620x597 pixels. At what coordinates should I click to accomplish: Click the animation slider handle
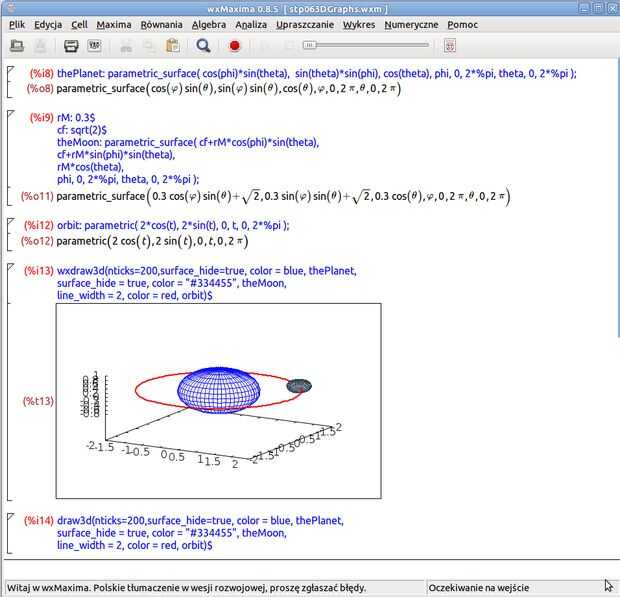(x=310, y=45)
